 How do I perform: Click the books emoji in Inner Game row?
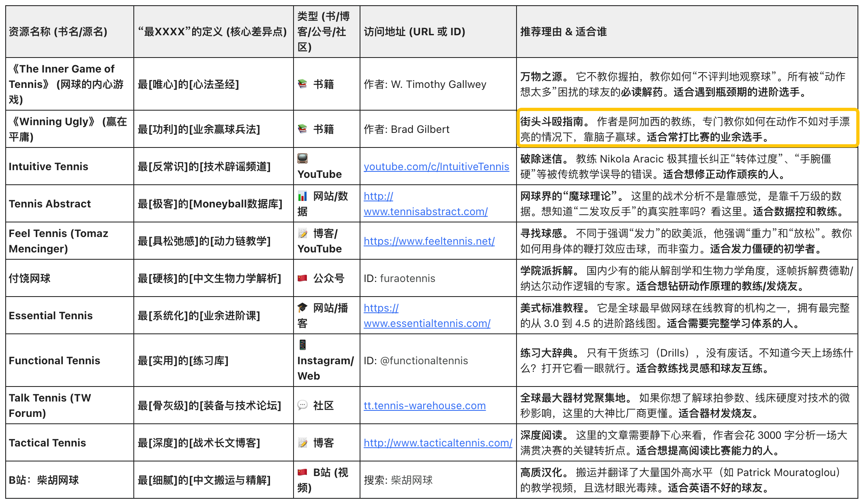point(302,84)
